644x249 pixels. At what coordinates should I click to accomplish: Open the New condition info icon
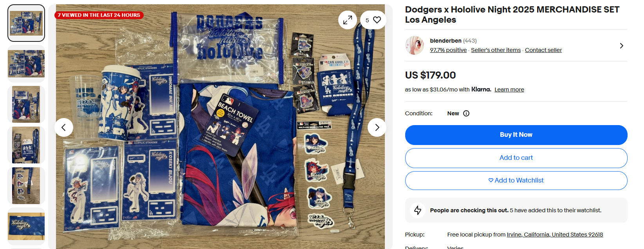466,113
